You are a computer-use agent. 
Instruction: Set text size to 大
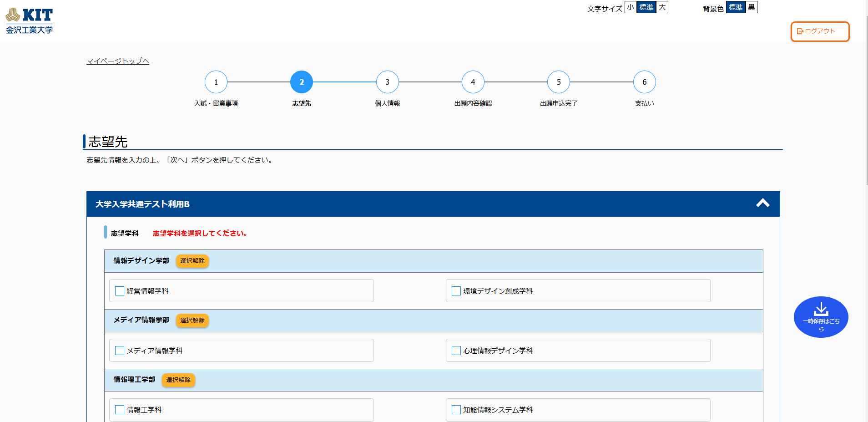point(662,7)
